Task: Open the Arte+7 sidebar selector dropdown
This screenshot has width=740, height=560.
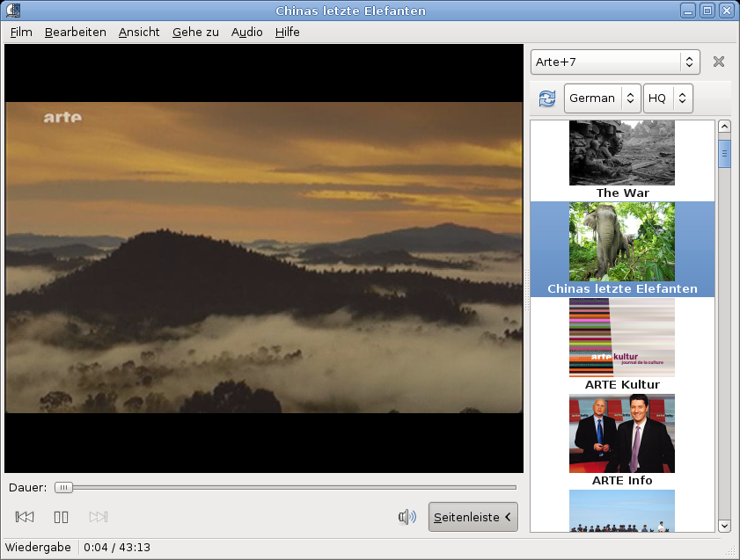Action: pyautogui.click(x=615, y=62)
